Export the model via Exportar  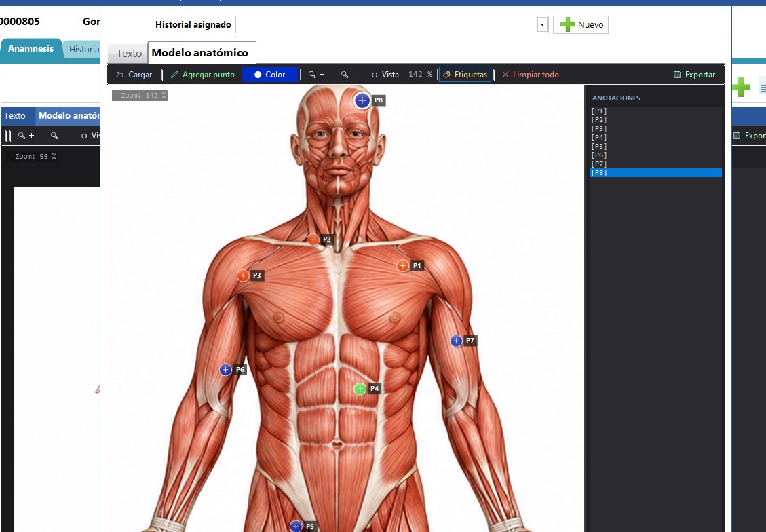pos(694,75)
